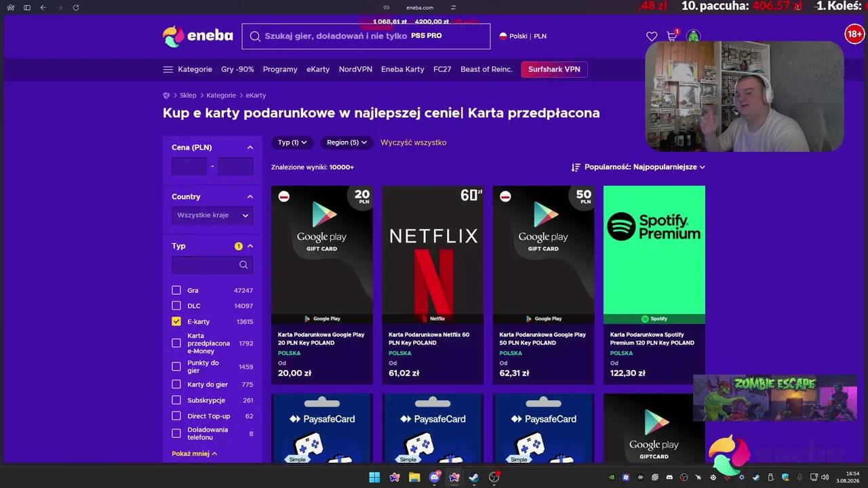Open the Programy menu item
Image resolution: width=868 pixels, height=488 pixels.
(280, 69)
